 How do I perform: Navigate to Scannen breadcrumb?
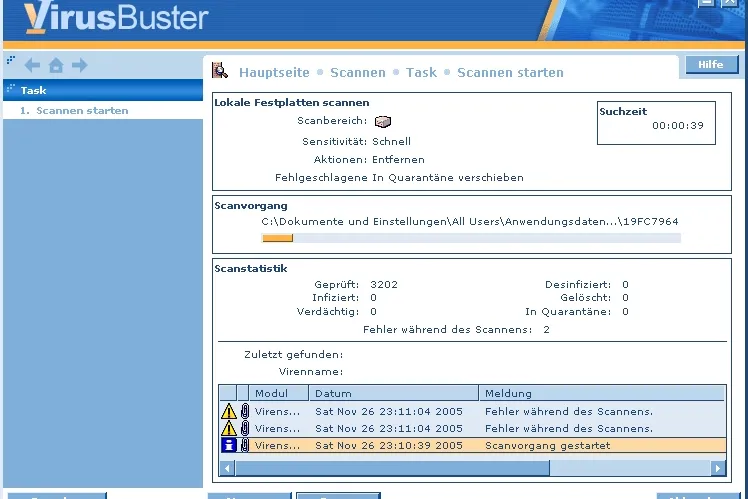358,73
